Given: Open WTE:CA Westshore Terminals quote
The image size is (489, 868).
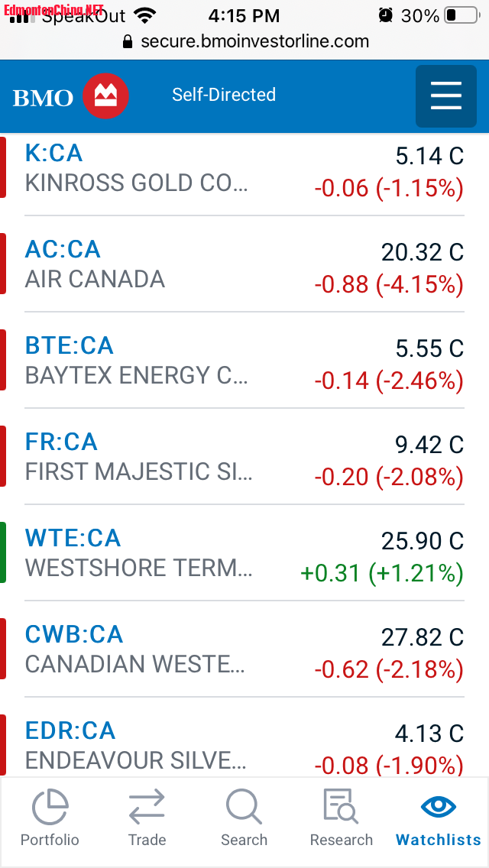Looking at the screenshot, I should [73, 538].
